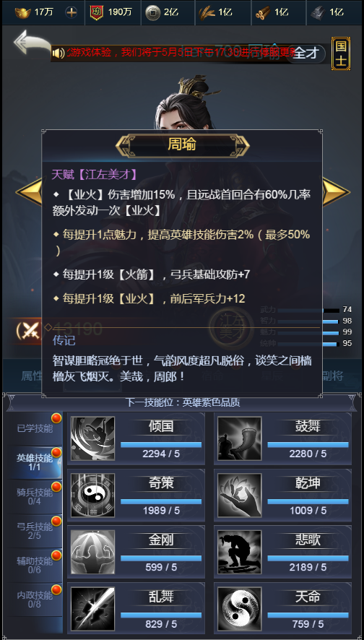The width and height of the screenshot is (364, 640).
Task: Choose the 奇策 yin-yang skill icon
Action: click(92, 495)
